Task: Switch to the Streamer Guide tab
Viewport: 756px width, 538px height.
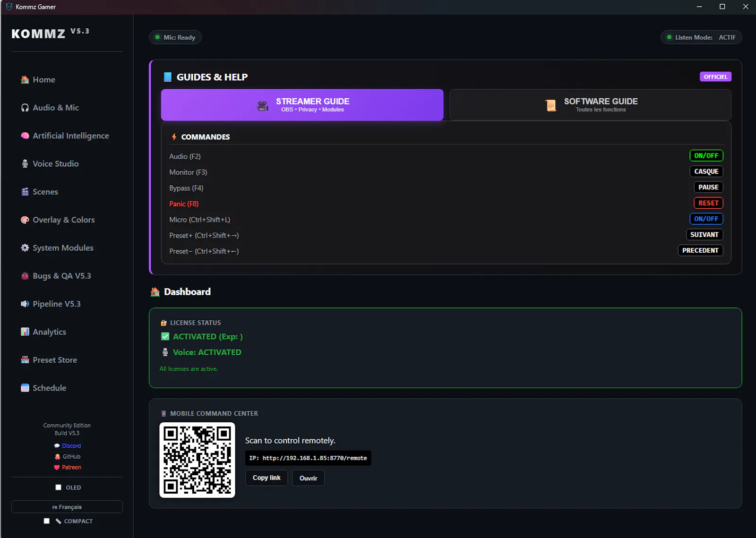Action: coord(302,105)
